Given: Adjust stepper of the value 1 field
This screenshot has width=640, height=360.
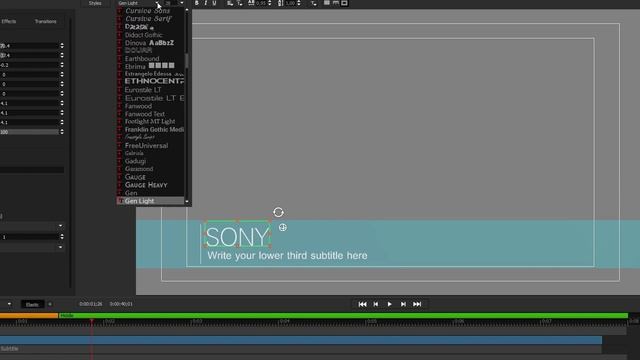Looking at the screenshot, I should (x=62, y=237).
